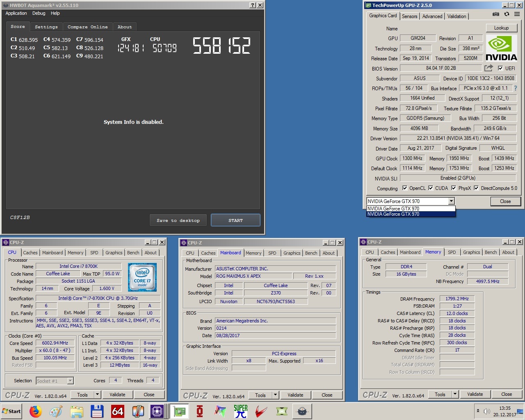525x420 pixels.
Task: Click the red Phi taskbar icon
Action: [x=200, y=411]
